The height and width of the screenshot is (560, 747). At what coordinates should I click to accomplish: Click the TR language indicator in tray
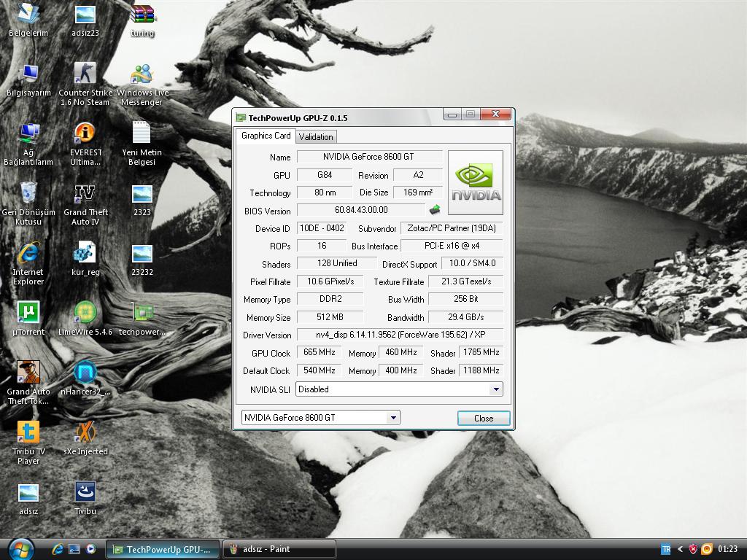point(666,550)
